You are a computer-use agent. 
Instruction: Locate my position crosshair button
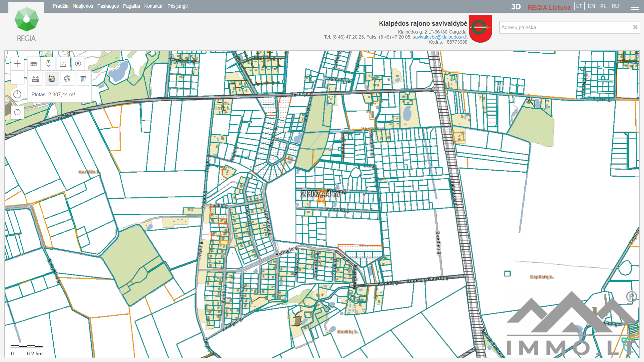pyautogui.click(x=17, y=112)
